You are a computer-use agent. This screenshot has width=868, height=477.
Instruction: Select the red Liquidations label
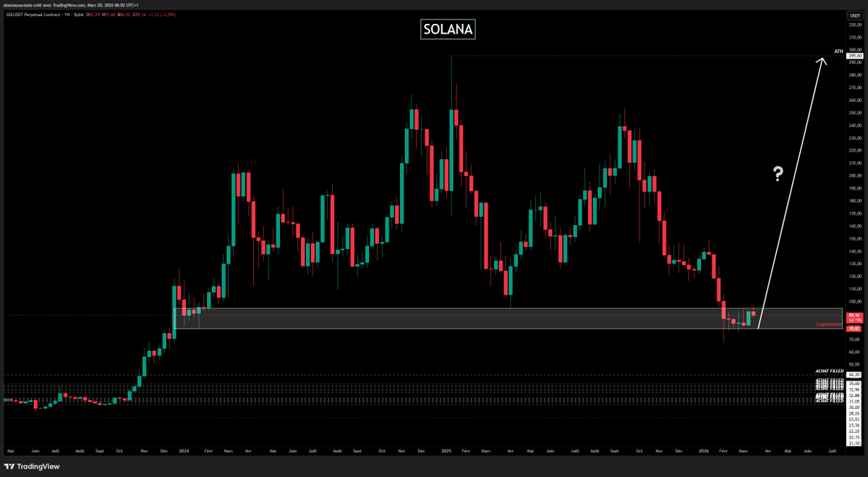click(x=830, y=324)
